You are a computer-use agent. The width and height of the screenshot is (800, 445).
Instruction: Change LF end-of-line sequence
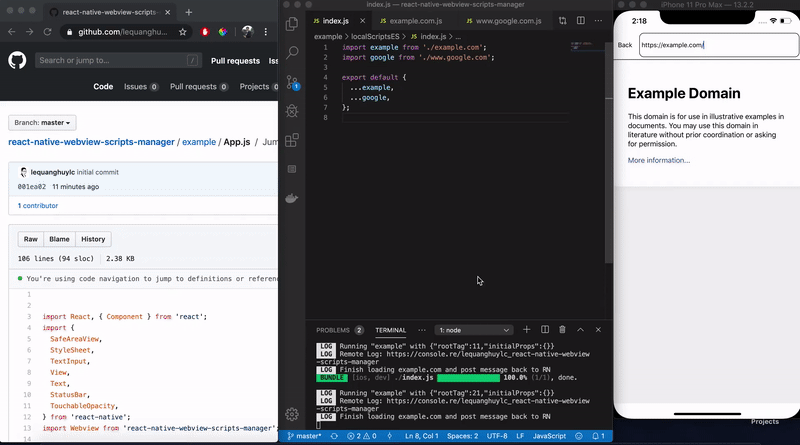tap(520, 436)
